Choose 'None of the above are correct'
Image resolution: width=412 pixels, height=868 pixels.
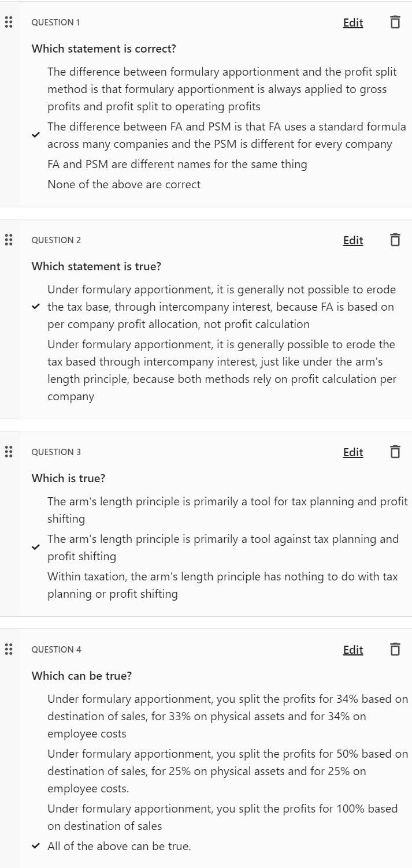click(x=124, y=184)
